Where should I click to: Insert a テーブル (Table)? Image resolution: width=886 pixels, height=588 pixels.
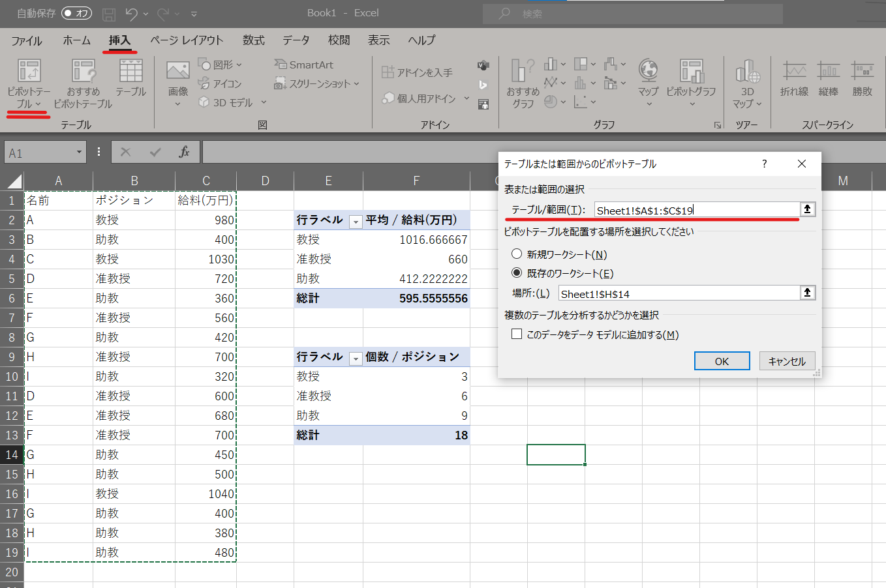tap(130, 78)
